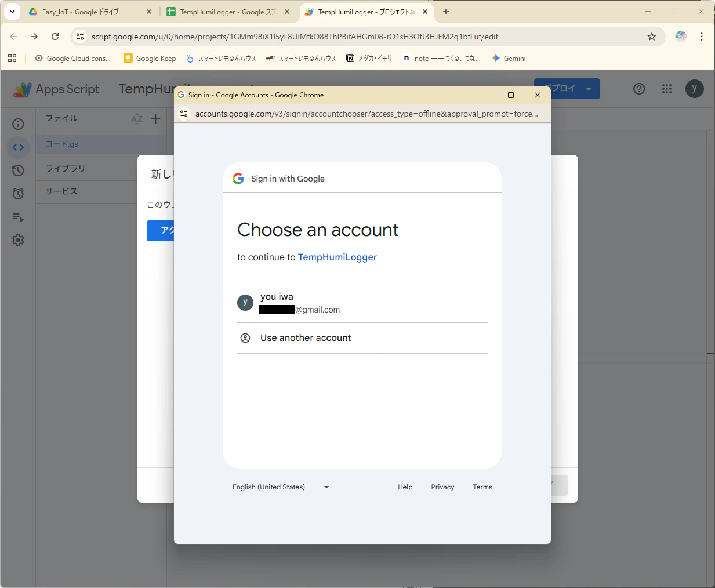Viewport: 715px width, 588px height.
Task: Open the project history icon in sidebar
Action: pyautogui.click(x=18, y=170)
